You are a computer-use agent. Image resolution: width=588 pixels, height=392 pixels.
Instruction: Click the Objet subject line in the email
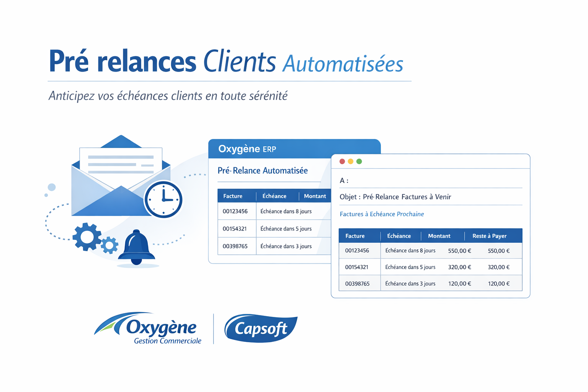coord(395,197)
